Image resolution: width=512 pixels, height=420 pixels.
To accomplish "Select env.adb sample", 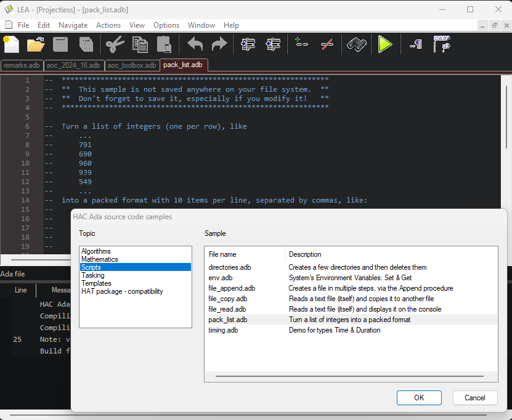I will point(352,278).
